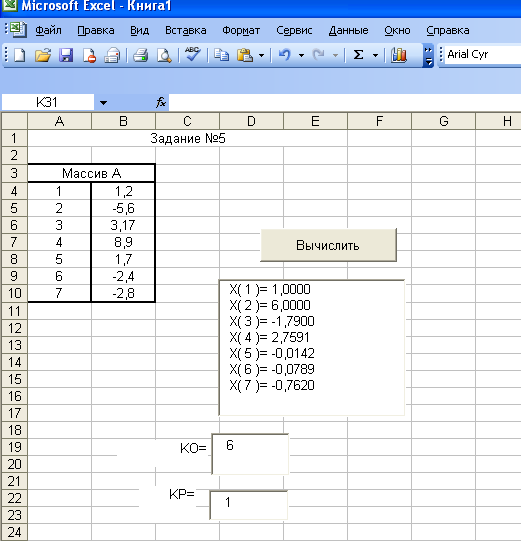Viewport: 521px width, 541px height.
Task: Click the E-mail send icon
Action: coord(112,55)
